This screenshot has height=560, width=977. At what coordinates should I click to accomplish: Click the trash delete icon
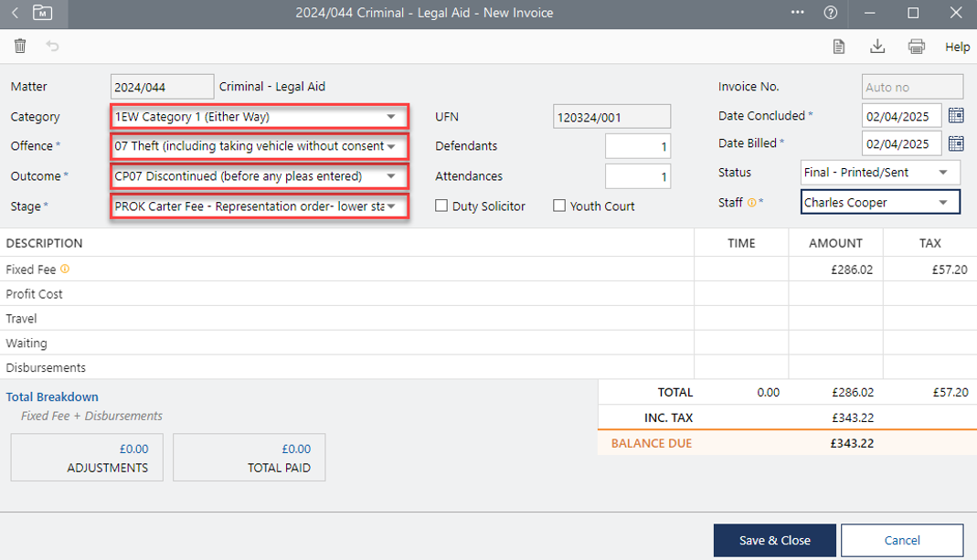(x=20, y=47)
